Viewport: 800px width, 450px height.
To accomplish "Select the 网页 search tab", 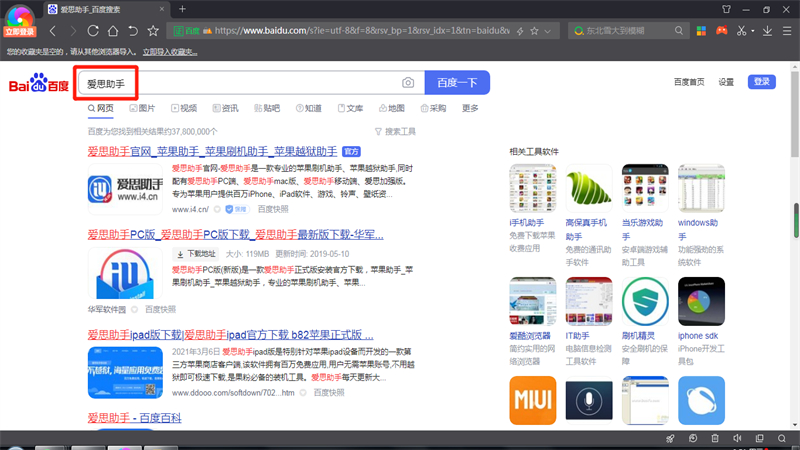I will [x=101, y=108].
